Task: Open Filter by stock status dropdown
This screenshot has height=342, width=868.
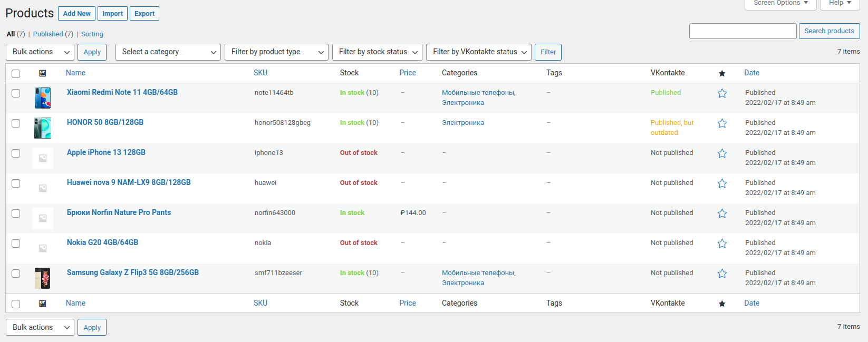Action: click(x=377, y=52)
